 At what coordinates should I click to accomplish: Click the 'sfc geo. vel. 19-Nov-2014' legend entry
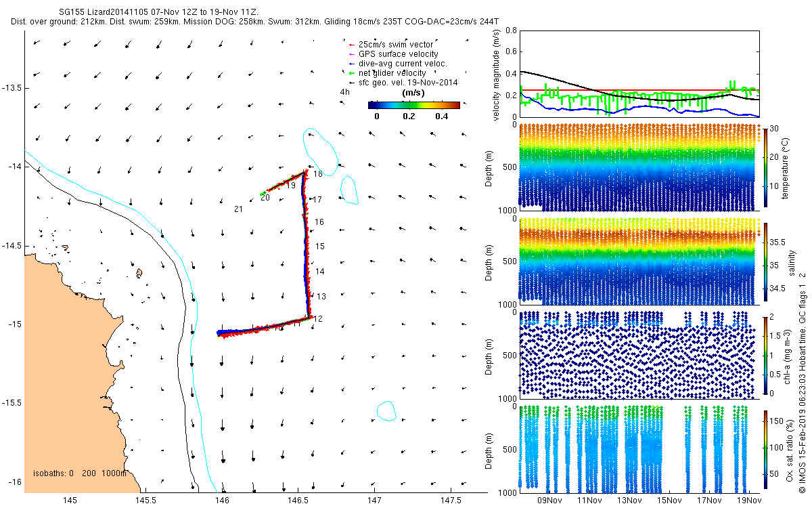(x=408, y=83)
